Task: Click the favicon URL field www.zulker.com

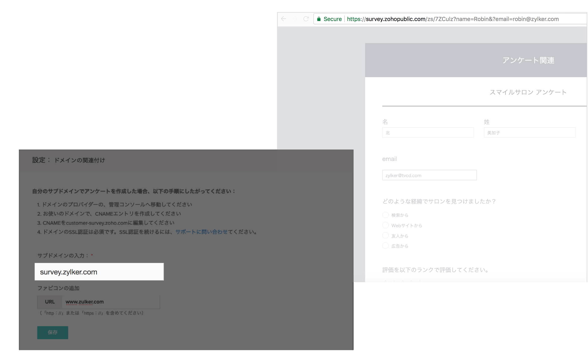Action: click(111, 302)
